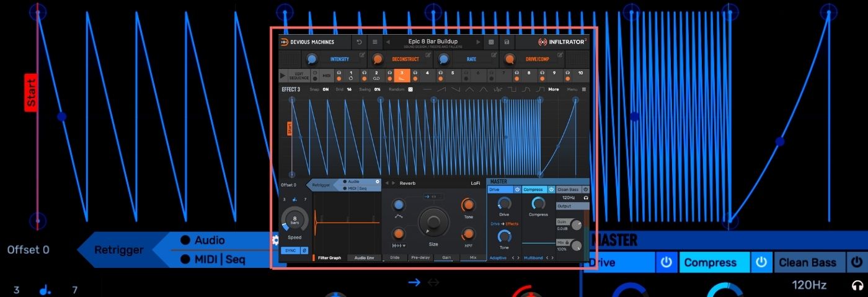The image size is (868, 297).
Task: Toggle the Drive power button
Action: [517, 190]
